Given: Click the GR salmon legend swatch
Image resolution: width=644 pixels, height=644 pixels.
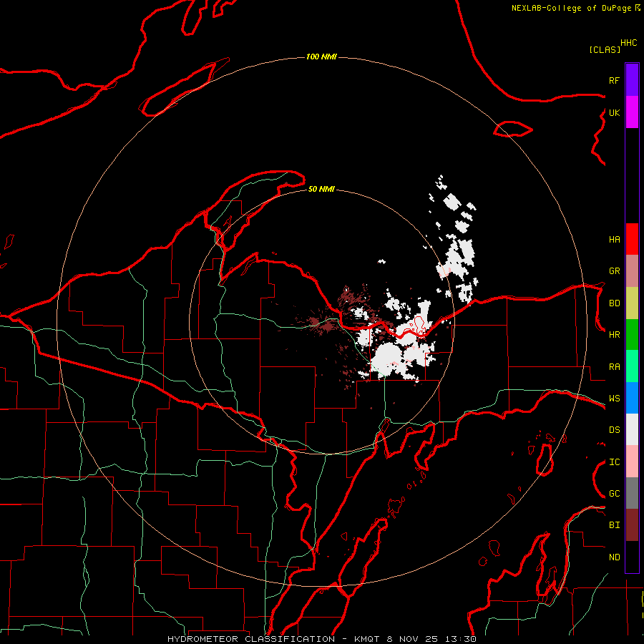Looking at the screenshot, I should (x=632, y=270).
